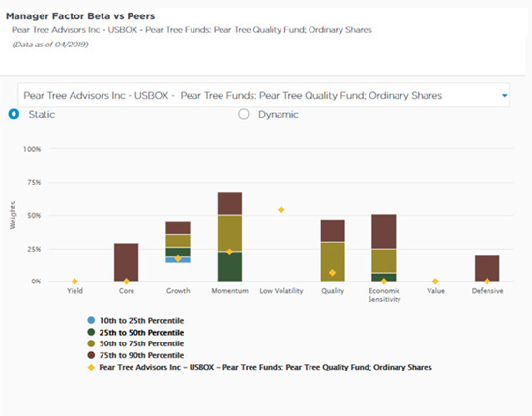532x416 pixels.
Task: Click the 100% y-axis value
Action: [32, 149]
